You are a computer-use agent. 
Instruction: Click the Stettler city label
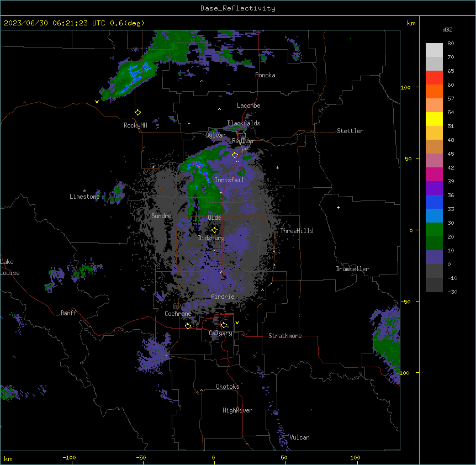point(350,131)
